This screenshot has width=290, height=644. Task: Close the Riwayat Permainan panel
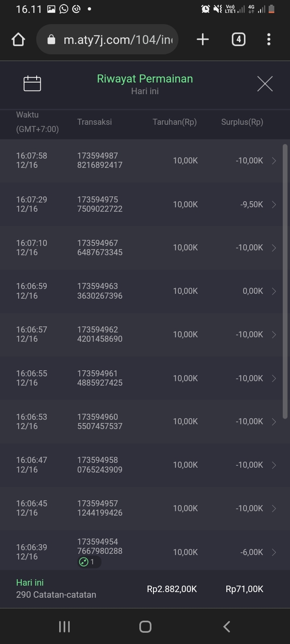pos(265,84)
